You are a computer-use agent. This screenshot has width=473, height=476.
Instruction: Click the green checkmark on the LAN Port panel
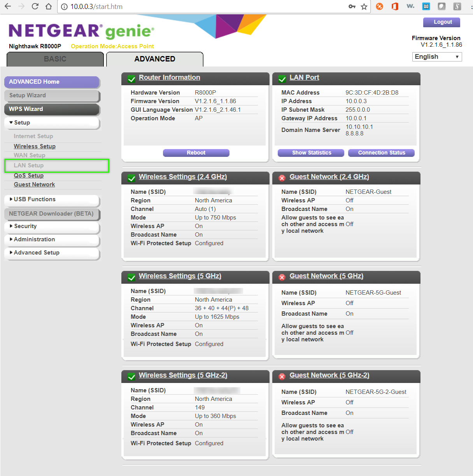[282, 78]
